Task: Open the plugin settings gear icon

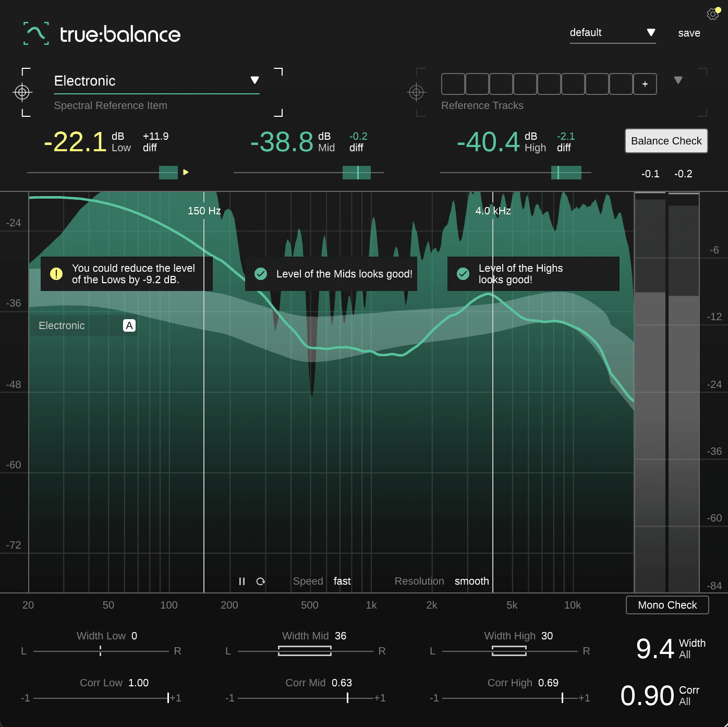Action: [712, 14]
